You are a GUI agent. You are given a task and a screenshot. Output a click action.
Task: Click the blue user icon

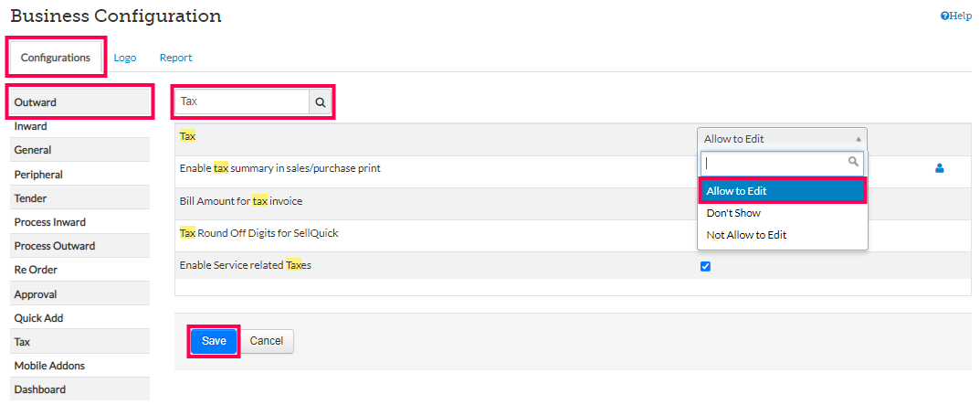(939, 168)
